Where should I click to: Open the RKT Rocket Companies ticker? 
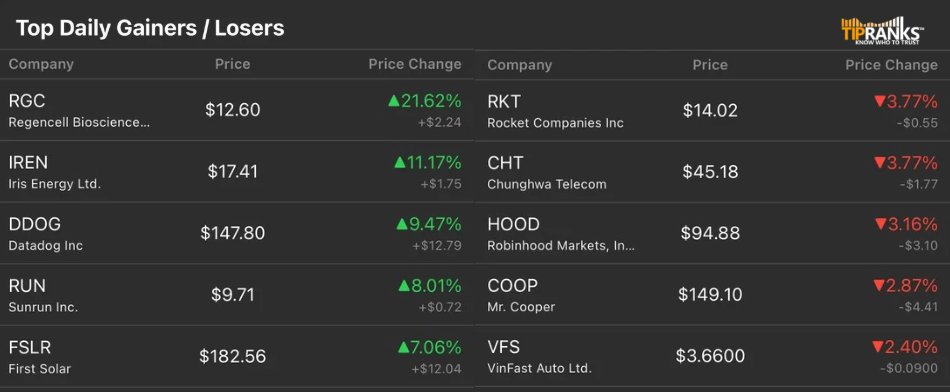point(712,110)
